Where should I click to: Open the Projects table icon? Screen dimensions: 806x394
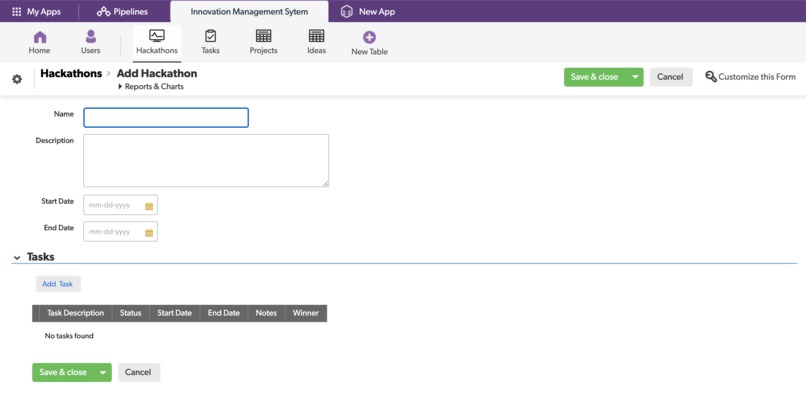pos(263,36)
